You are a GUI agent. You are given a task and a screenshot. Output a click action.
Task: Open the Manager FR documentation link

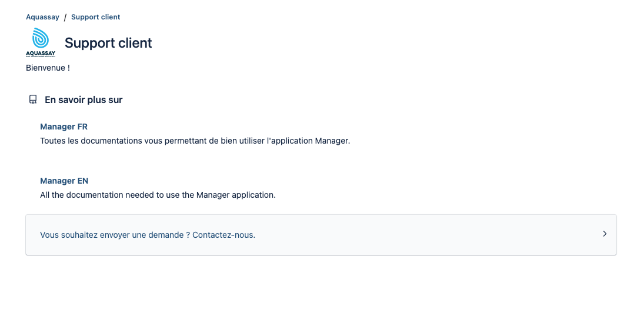click(x=64, y=127)
